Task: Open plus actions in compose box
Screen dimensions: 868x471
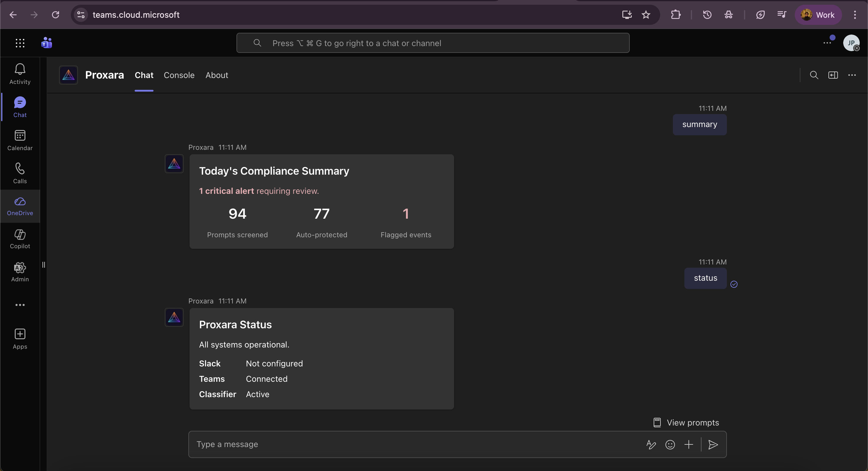Action: coord(689,444)
